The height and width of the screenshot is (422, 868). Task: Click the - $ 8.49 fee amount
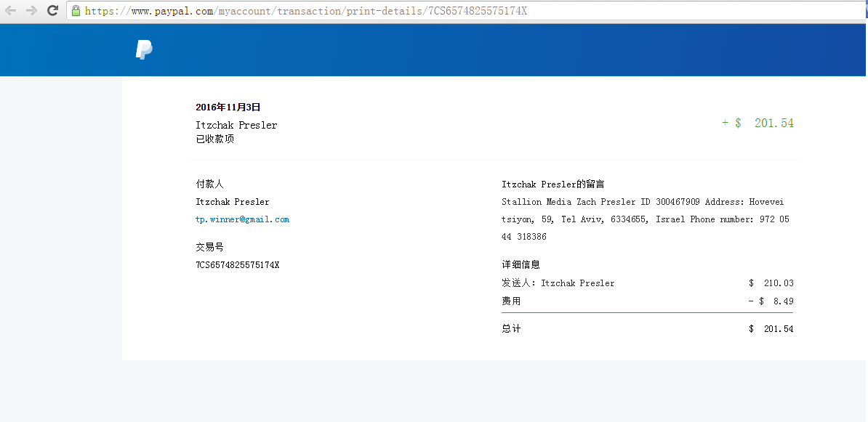point(771,301)
